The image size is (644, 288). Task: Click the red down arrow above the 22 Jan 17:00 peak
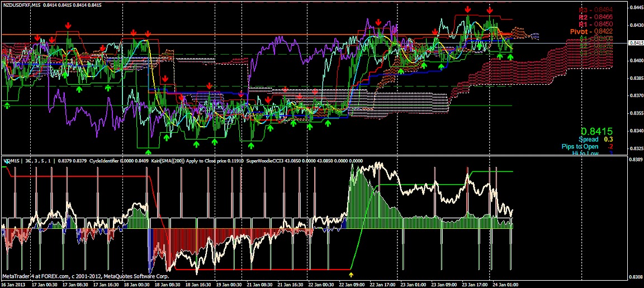pos(378,22)
